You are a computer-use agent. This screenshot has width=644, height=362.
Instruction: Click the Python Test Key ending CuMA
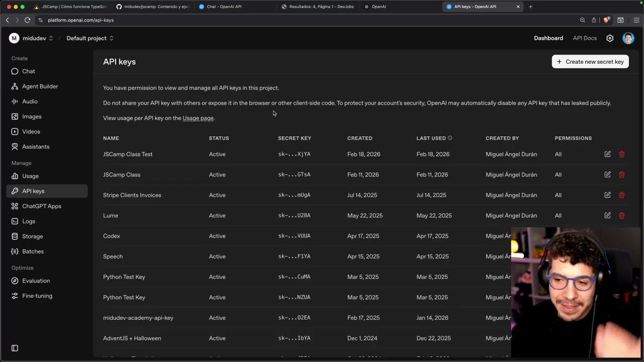point(124,277)
